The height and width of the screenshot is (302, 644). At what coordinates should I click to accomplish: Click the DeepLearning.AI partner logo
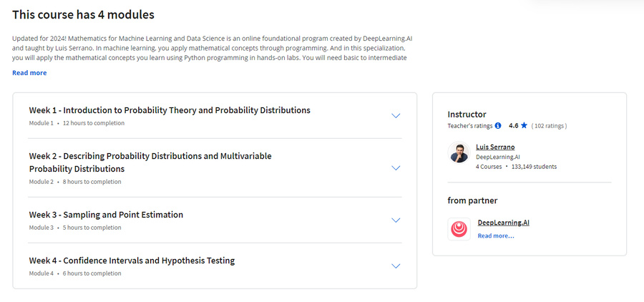pyautogui.click(x=459, y=229)
